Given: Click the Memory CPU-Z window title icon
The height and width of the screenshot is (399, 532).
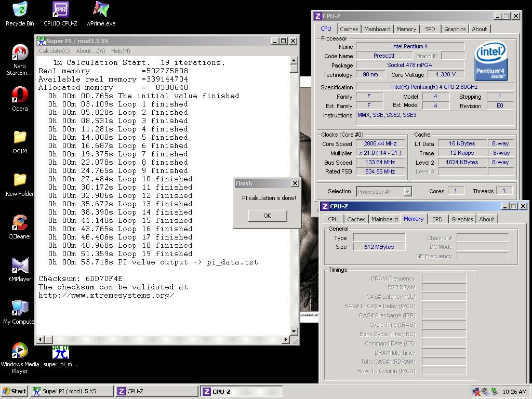Looking at the screenshot, I should point(325,206).
